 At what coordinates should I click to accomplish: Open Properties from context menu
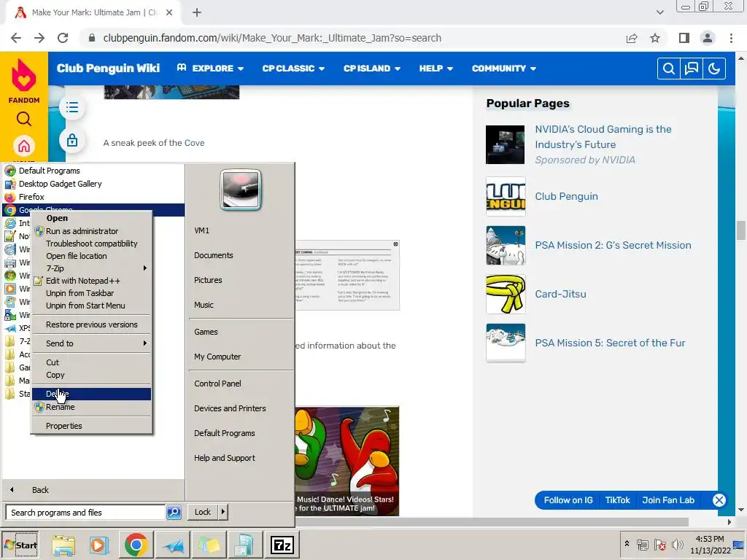coord(91,426)
